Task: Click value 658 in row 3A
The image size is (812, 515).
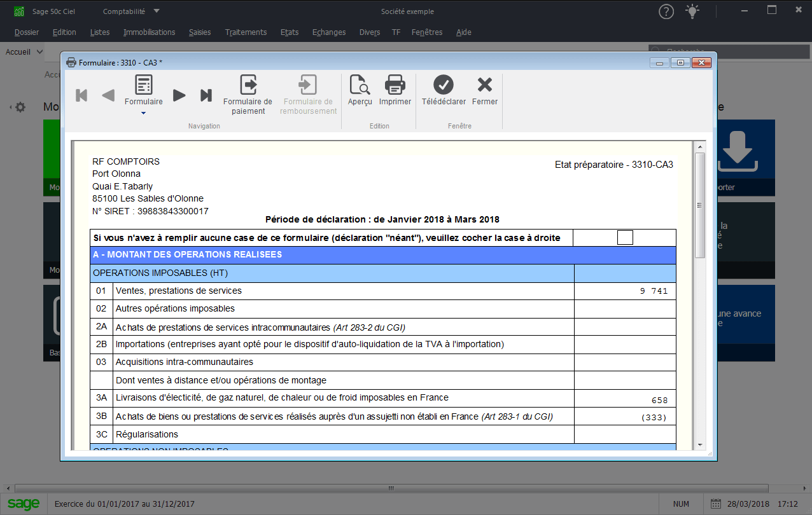Action: pos(660,401)
